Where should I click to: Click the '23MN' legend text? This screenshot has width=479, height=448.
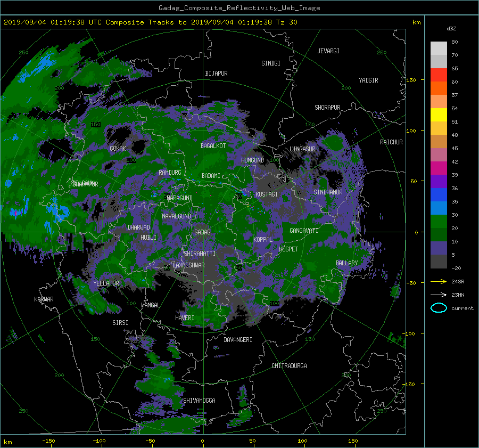pyautogui.click(x=458, y=295)
